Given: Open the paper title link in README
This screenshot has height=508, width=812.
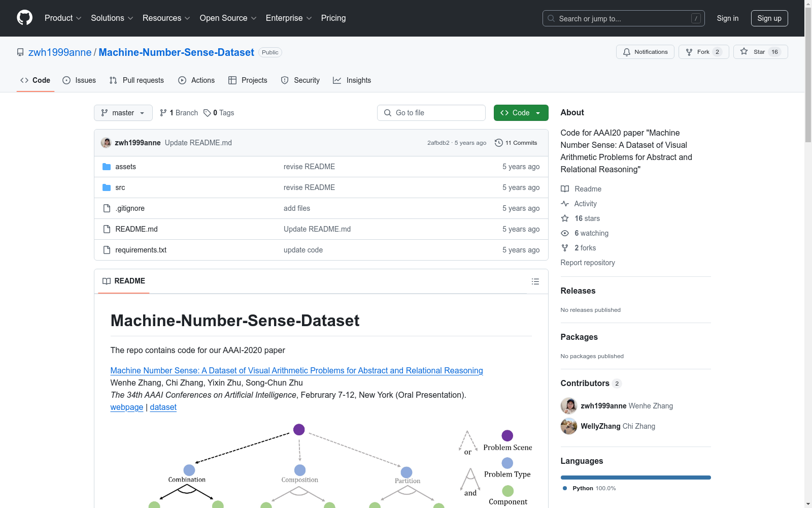Looking at the screenshot, I should pyautogui.click(x=296, y=371).
